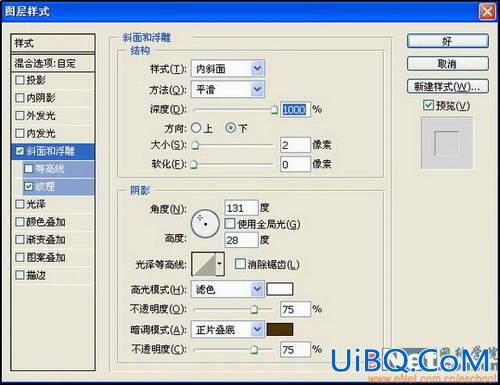Click the angle dial circle

coord(205,224)
